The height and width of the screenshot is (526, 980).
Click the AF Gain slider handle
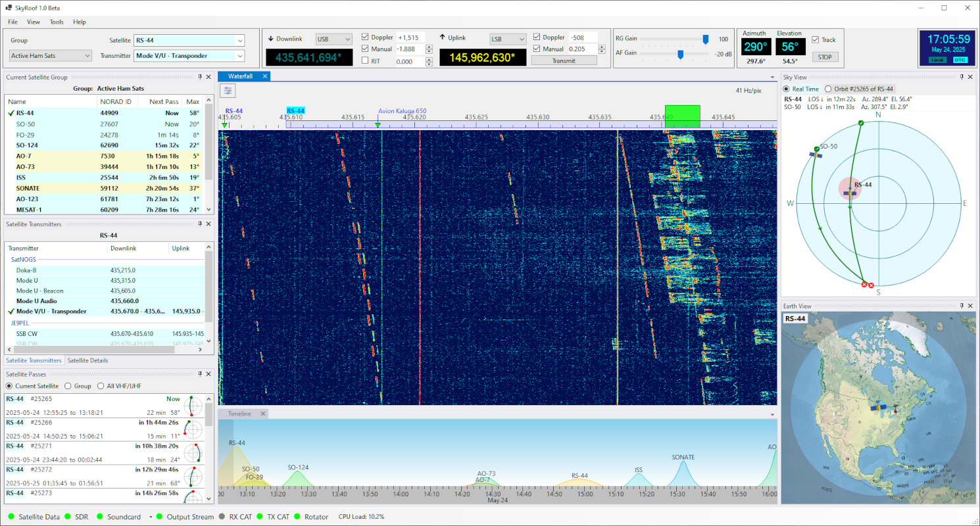coord(680,54)
